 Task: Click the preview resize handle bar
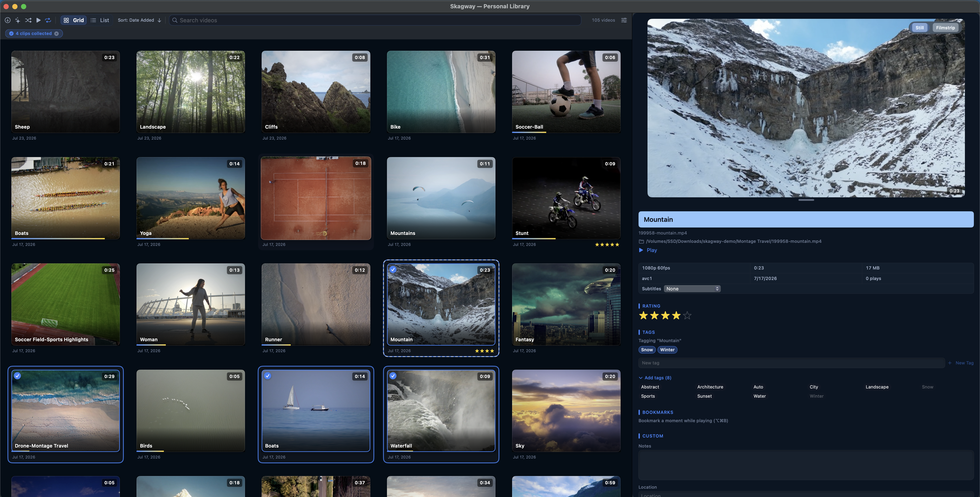coord(806,200)
